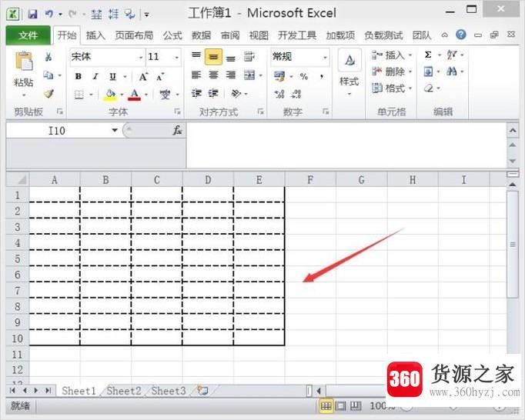Click the Decrease Indent icon
Viewport: 525px width, 420px height.
coord(196,93)
